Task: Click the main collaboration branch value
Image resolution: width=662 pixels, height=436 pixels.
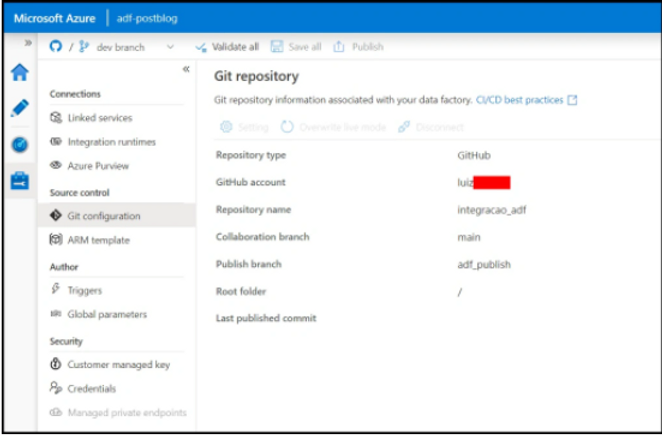Action: coord(469,237)
